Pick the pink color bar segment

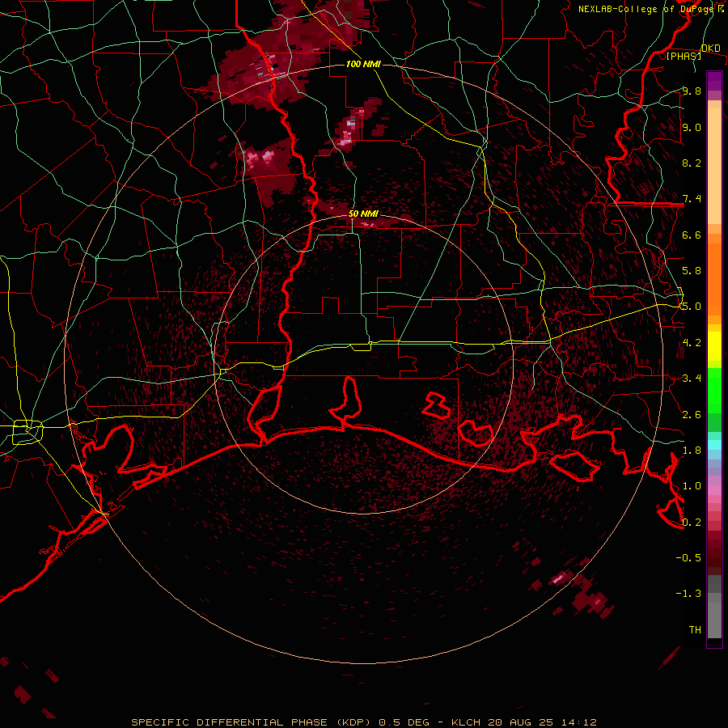point(714,490)
